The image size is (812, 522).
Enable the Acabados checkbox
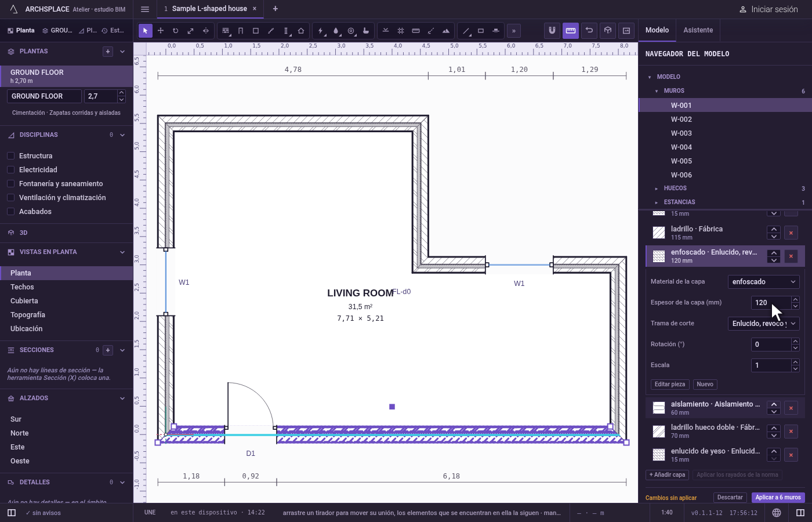point(10,212)
